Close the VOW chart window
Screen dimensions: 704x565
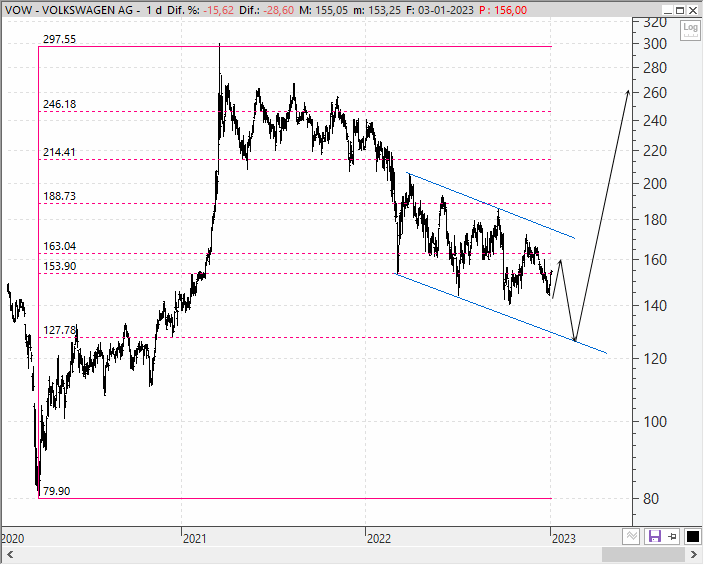693,10
